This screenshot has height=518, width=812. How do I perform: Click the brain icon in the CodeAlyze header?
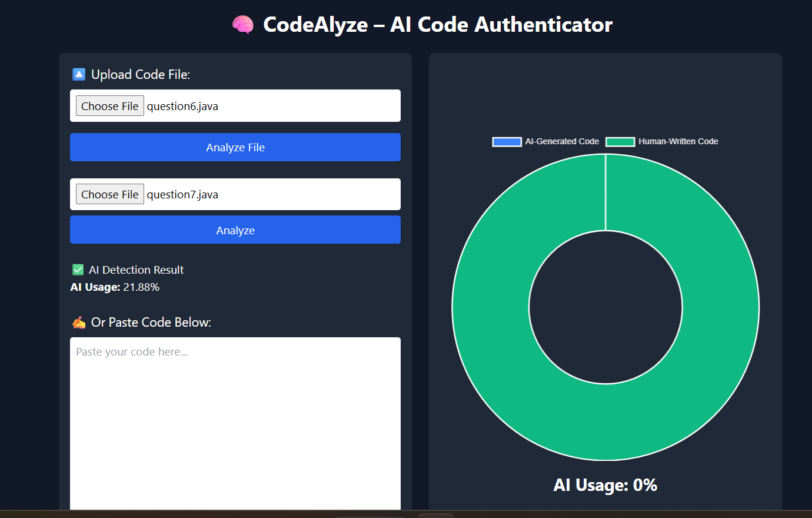point(242,25)
